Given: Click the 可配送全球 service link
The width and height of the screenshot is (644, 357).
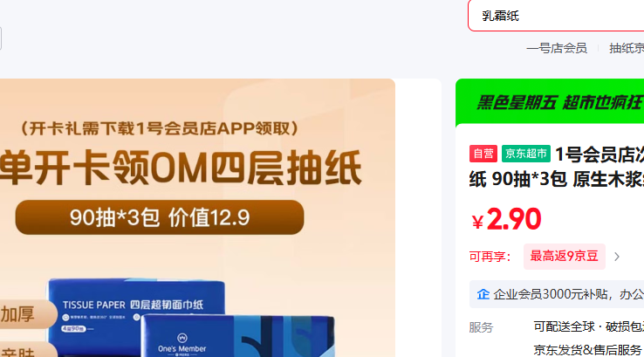Looking at the screenshot, I should [x=564, y=326].
